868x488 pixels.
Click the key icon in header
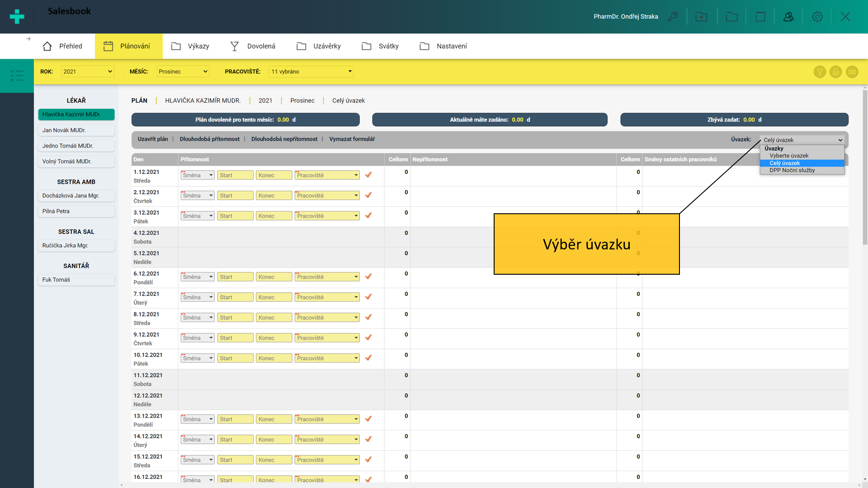pos(673,17)
